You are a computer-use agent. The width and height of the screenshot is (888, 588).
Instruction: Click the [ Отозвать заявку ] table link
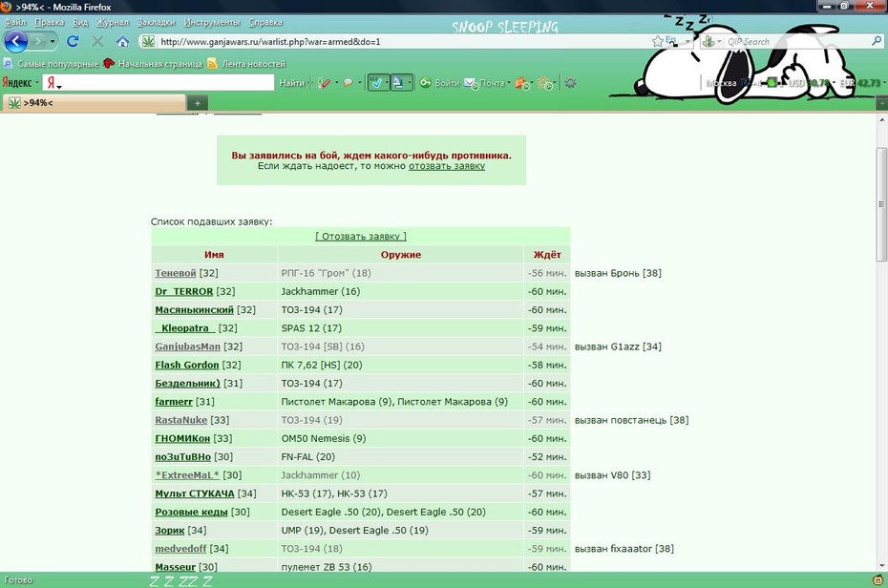(361, 236)
